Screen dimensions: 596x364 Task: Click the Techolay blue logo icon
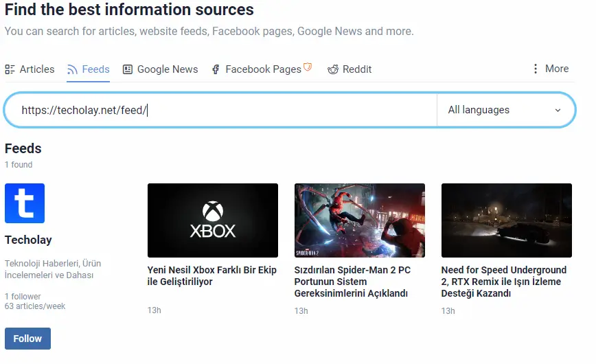(x=25, y=203)
